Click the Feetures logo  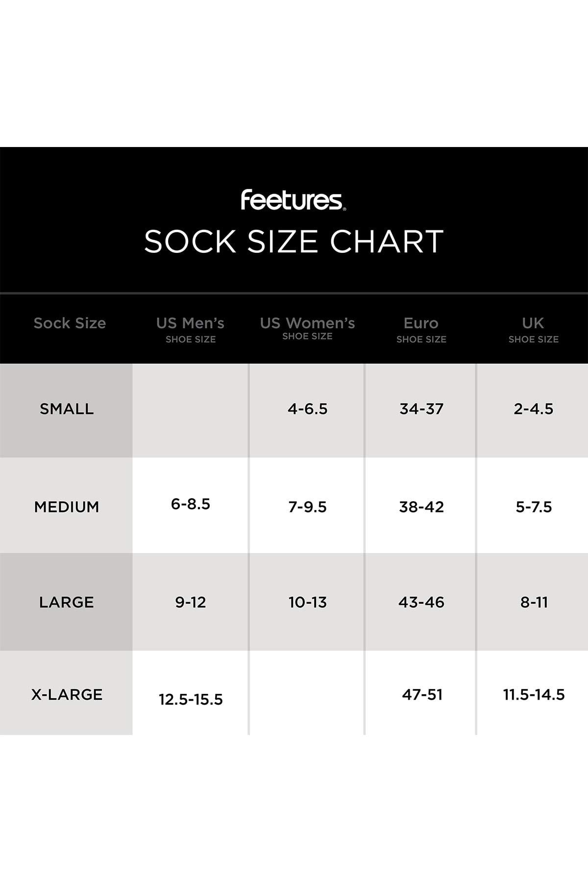294,200
